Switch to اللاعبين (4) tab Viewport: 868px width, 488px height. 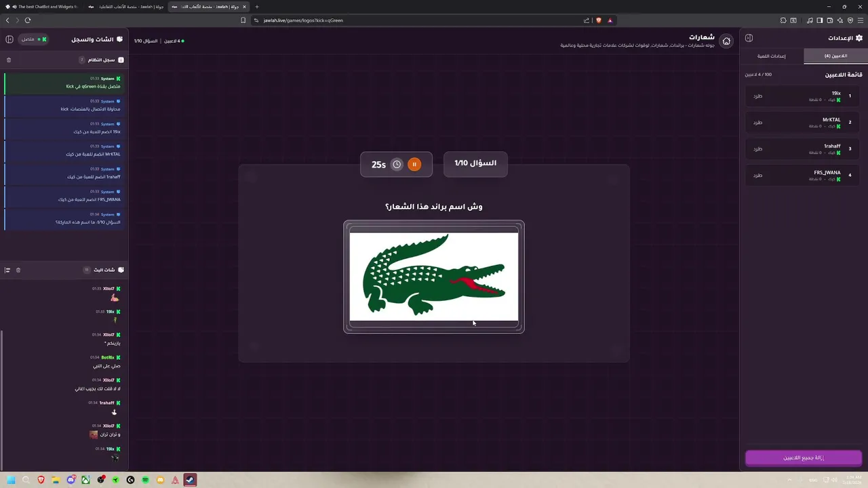835,56
